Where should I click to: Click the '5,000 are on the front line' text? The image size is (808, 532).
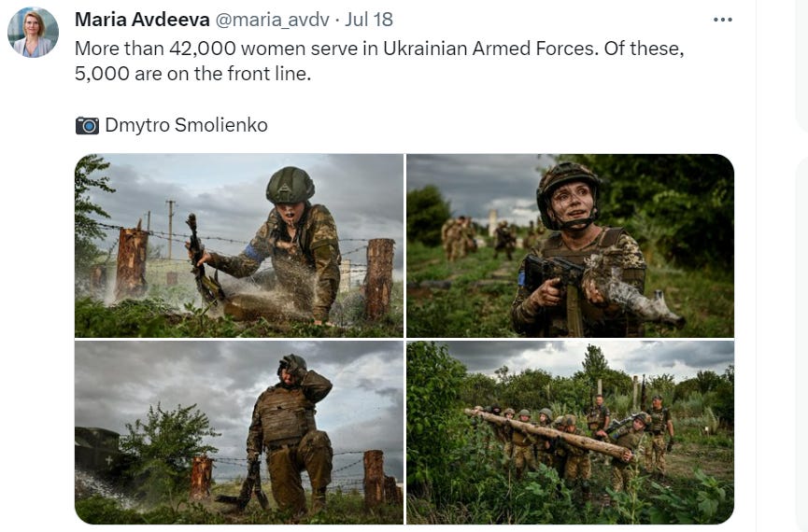[192, 74]
